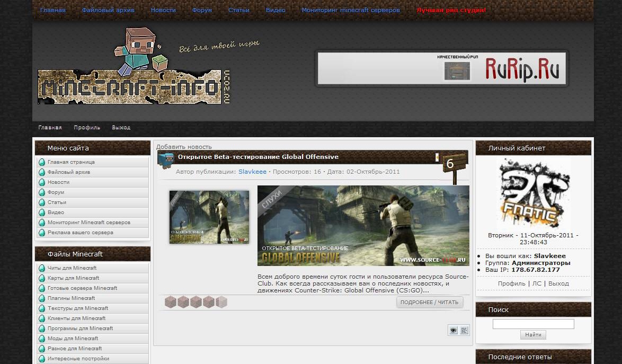This screenshot has height=364, width=622.
Task: Click the ПОДРОБНЕЕ / ЧИТАТЬ button
Action: click(x=430, y=302)
